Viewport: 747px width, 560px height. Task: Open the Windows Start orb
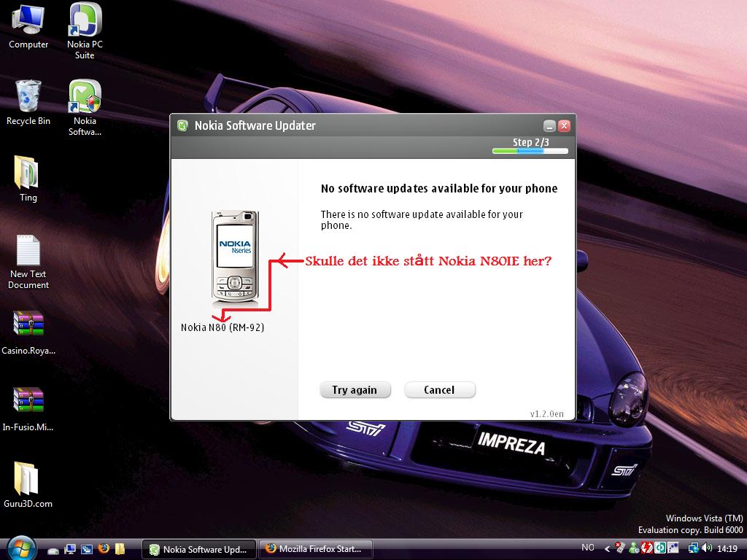coord(21,548)
